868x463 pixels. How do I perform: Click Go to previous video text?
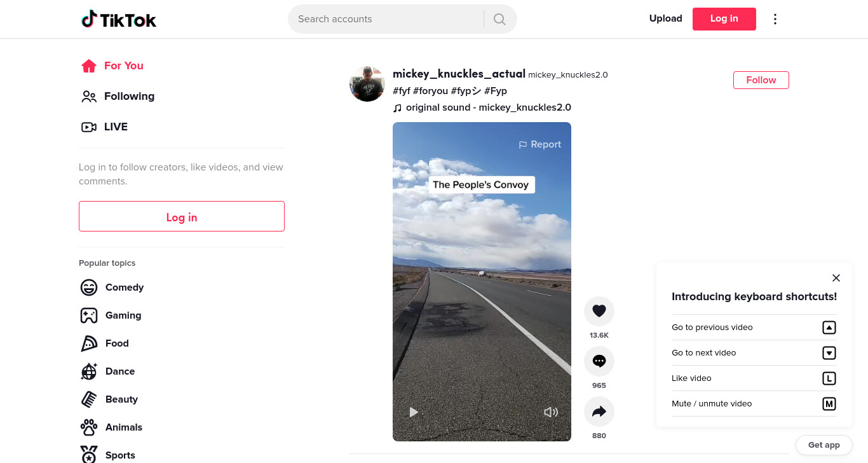[x=712, y=328]
